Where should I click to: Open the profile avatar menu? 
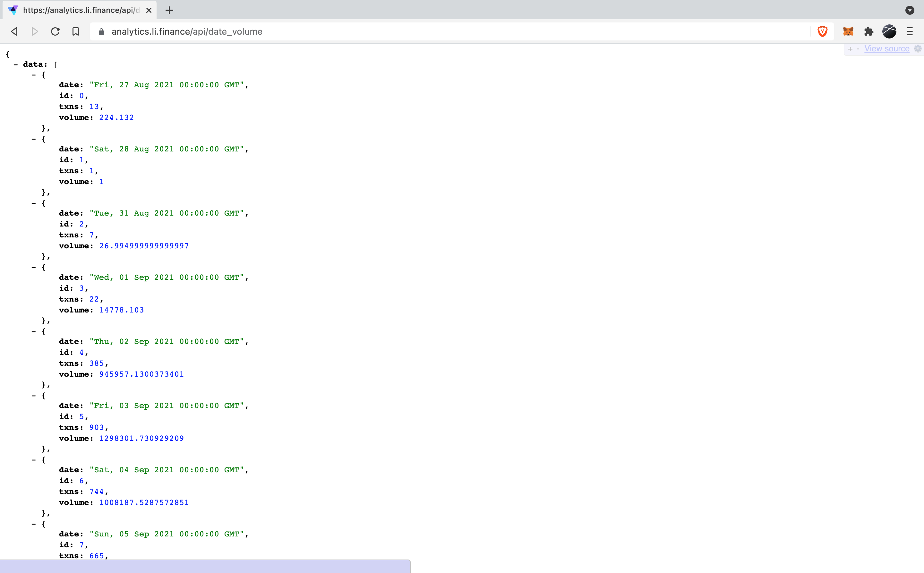pyautogui.click(x=889, y=31)
